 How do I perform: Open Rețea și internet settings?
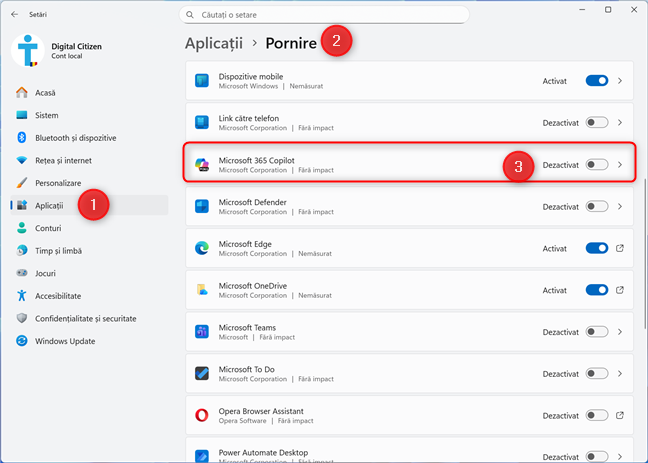(x=89, y=160)
